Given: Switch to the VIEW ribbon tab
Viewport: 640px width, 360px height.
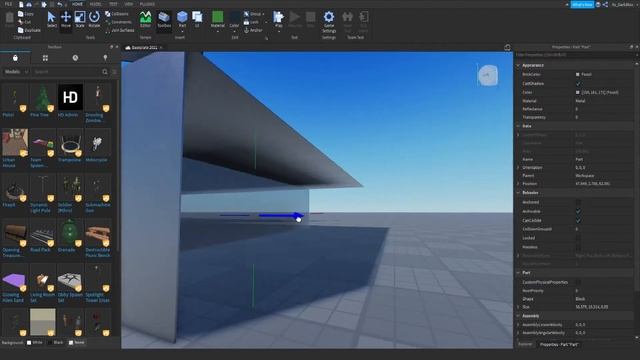Looking at the screenshot, I should click(x=129, y=4).
